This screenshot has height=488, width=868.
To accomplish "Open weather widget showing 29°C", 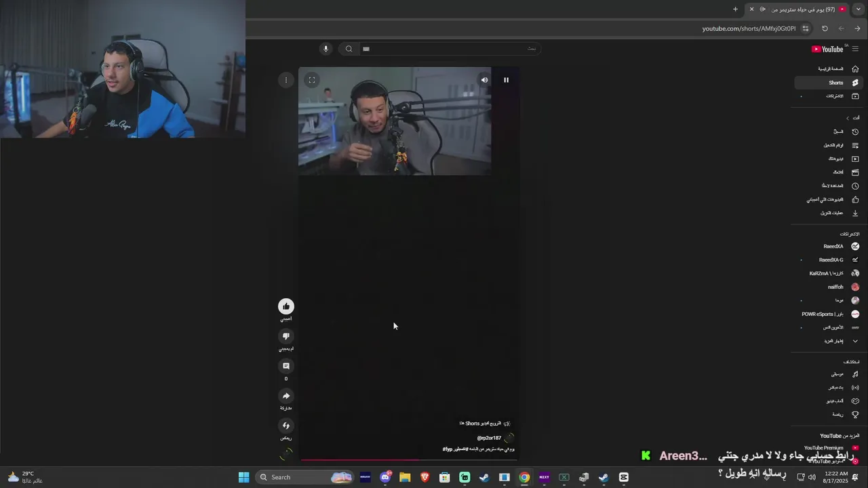I will click(24, 477).
